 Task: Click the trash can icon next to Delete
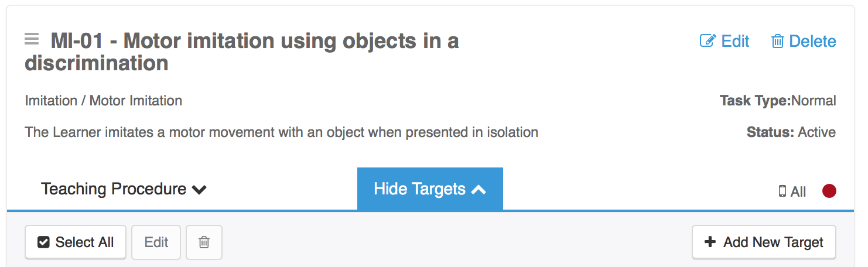tap(777, 41)
